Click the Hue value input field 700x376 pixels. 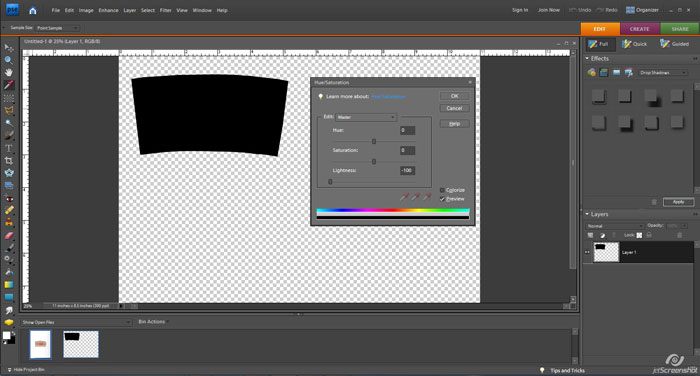[x=407, y=130]
